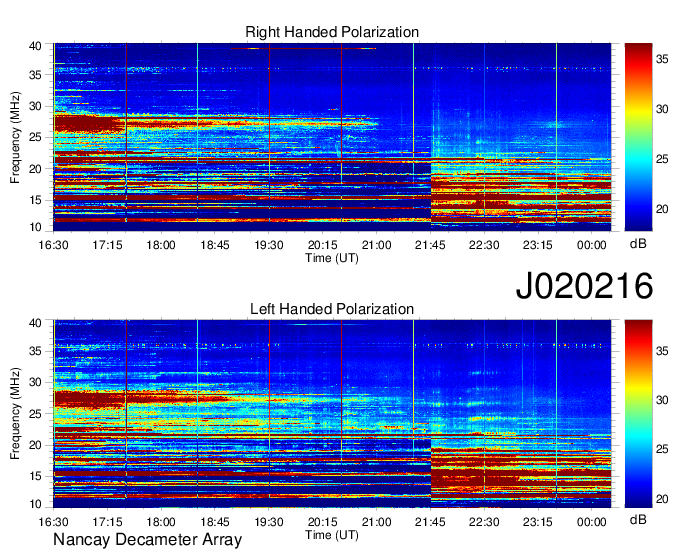Image resolution: width=680 pixels, height=552 pixels.
Task: Click the 16:30 time tick under Left Handed plot
Action: click(53, 522)
